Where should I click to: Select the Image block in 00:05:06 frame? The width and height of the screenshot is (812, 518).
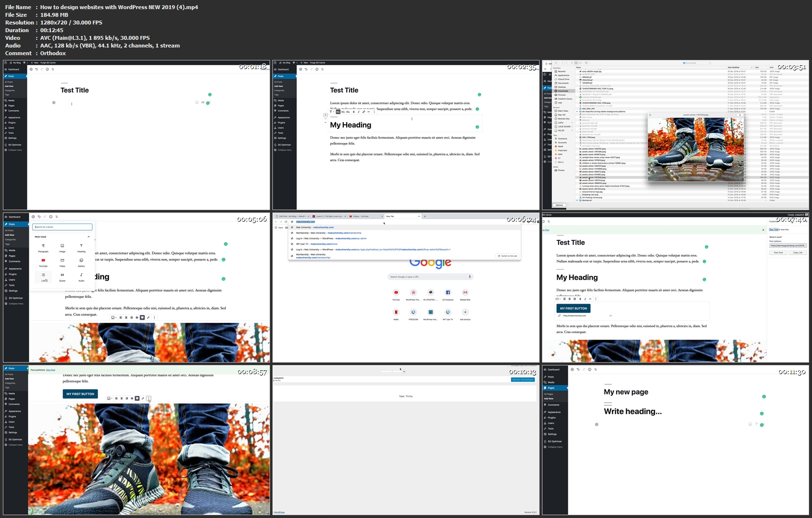click(x=62, y=247)
